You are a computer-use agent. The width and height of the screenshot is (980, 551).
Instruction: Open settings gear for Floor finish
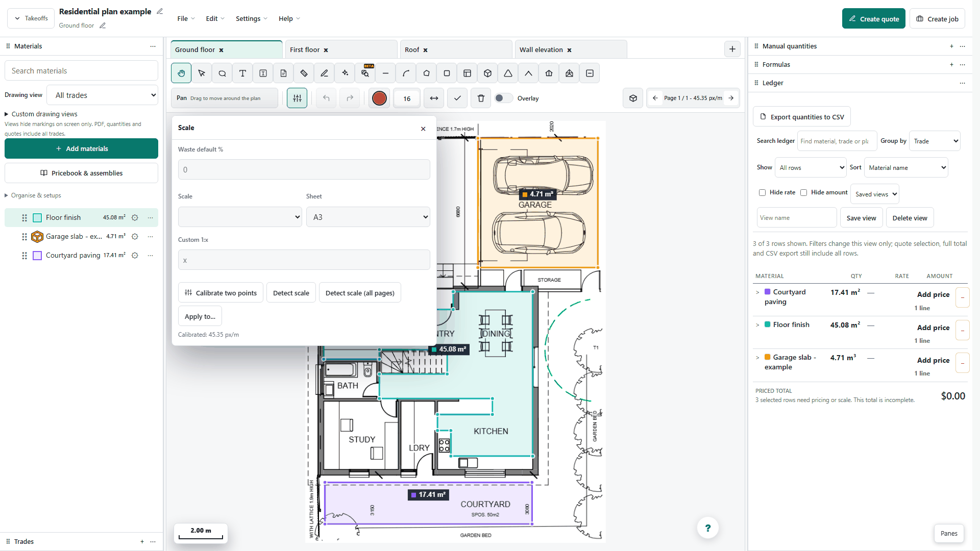click(135, 218)
